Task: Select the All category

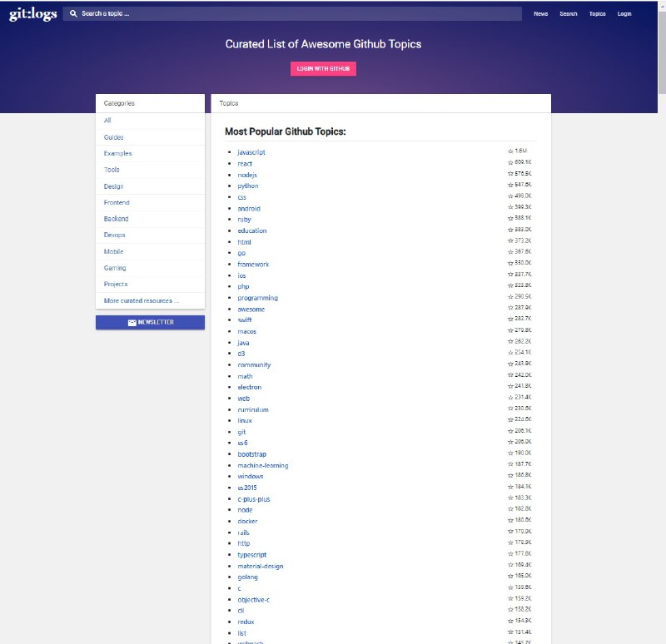Action: (150, 121)
